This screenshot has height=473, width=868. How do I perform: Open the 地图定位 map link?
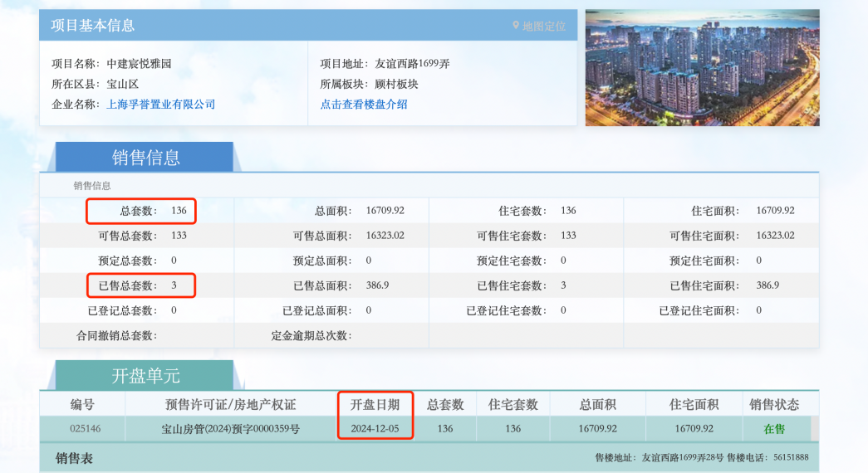tap(543, 26)
